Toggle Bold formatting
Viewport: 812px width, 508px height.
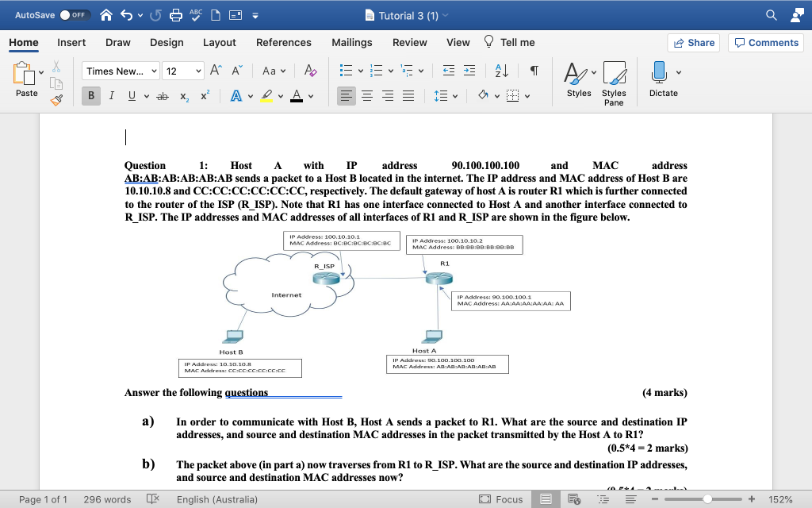91,95
